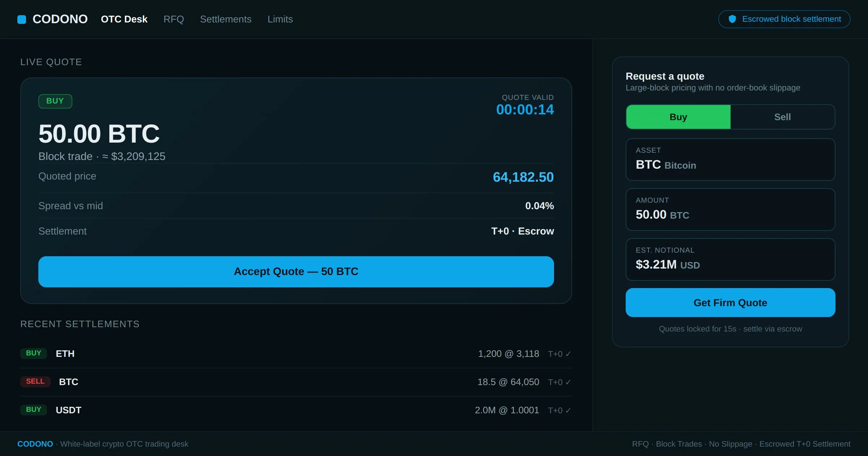
Task: Click the BUY badge on ETH row
Action: click(x=34, y=353)
